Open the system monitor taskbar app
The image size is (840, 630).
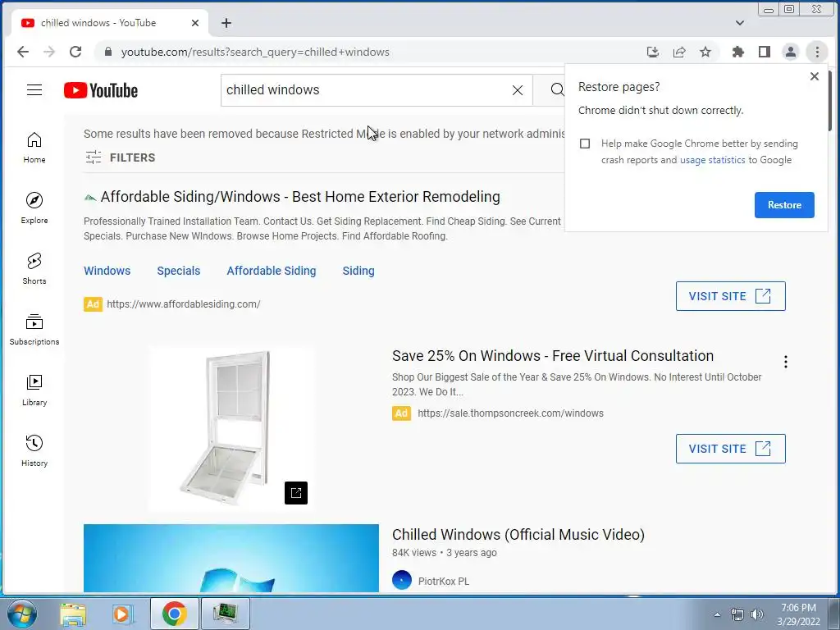coord(225,614)
